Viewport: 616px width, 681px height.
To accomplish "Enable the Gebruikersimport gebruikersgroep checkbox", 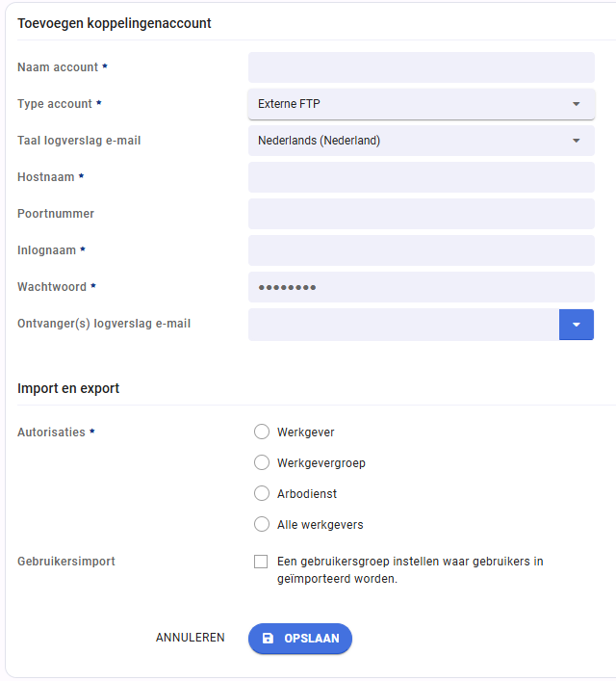I will click(x=261, y=562).
